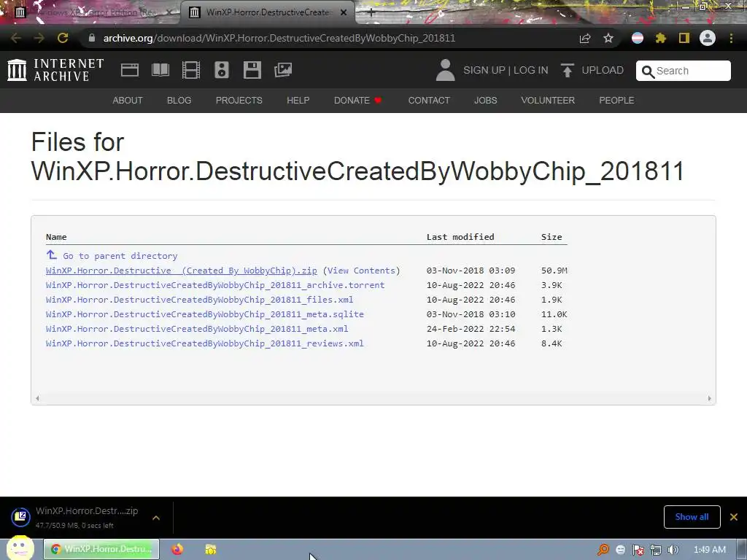The width and height of the screenshot is (747, 560).
Task: Click the SIGN UP link
Action: click(x=484, y=70)
